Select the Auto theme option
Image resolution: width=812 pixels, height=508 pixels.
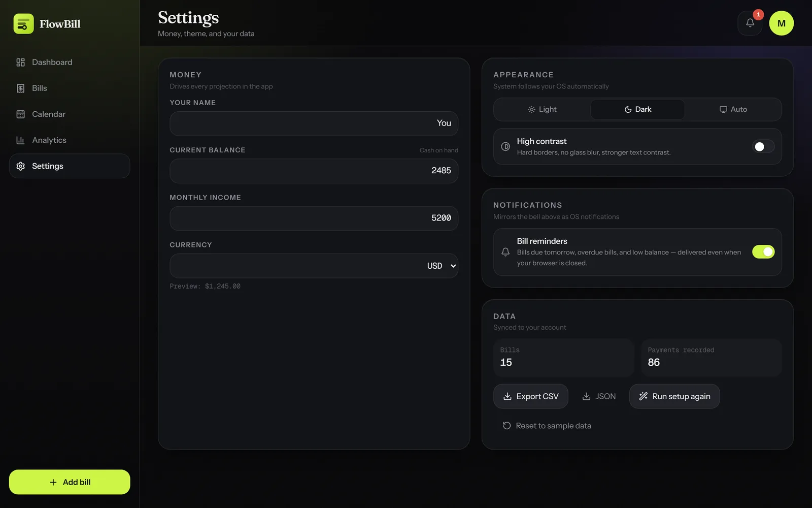pyautogui.click(x=733, y=109)
